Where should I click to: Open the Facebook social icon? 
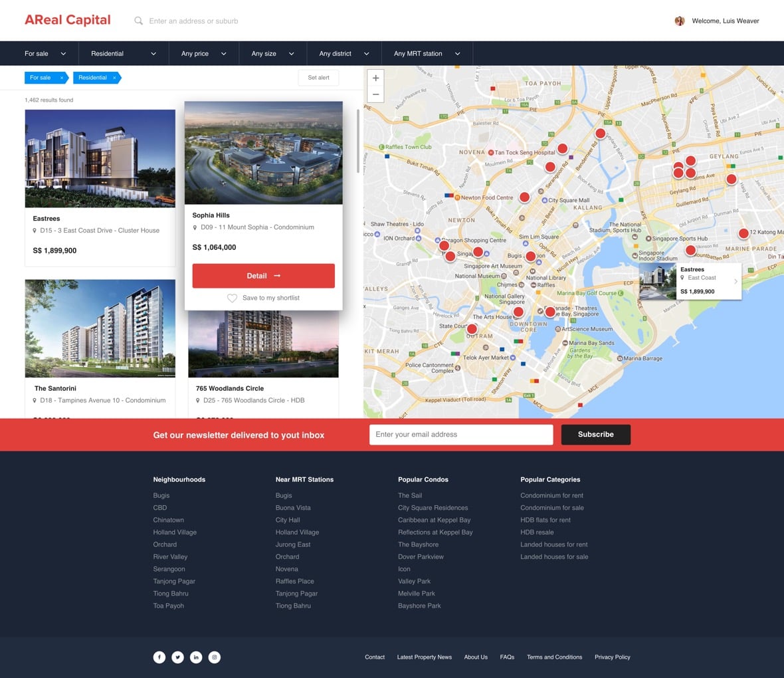159,657
